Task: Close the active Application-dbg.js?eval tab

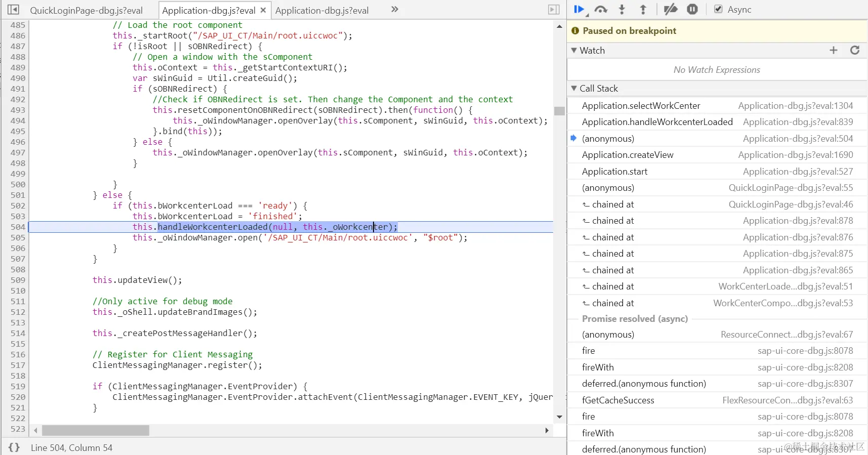Action: coord(263,10)
